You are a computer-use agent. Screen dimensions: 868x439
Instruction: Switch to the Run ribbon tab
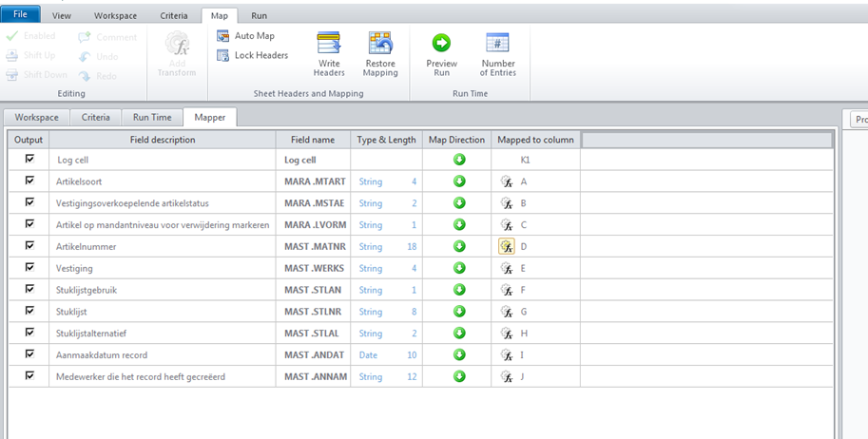259,16
